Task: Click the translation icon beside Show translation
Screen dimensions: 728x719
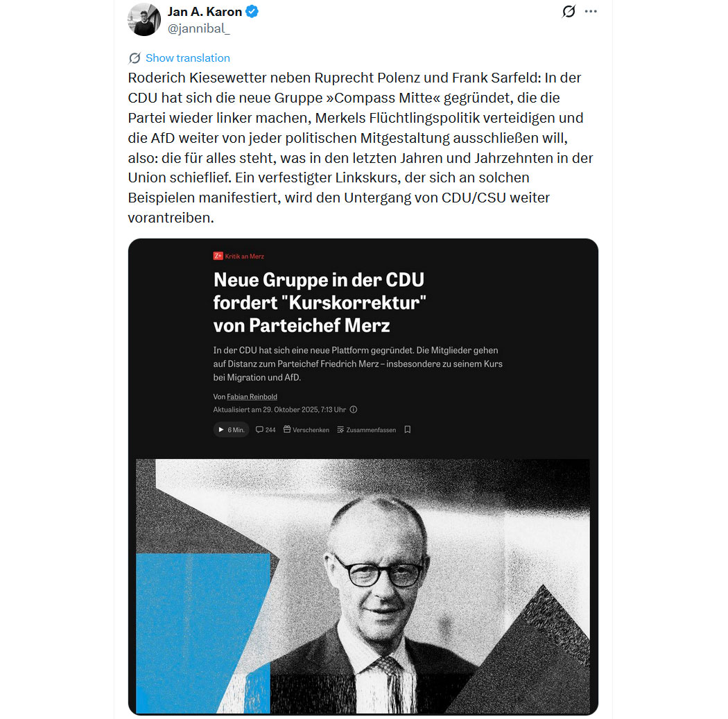Action: [135, 58]
